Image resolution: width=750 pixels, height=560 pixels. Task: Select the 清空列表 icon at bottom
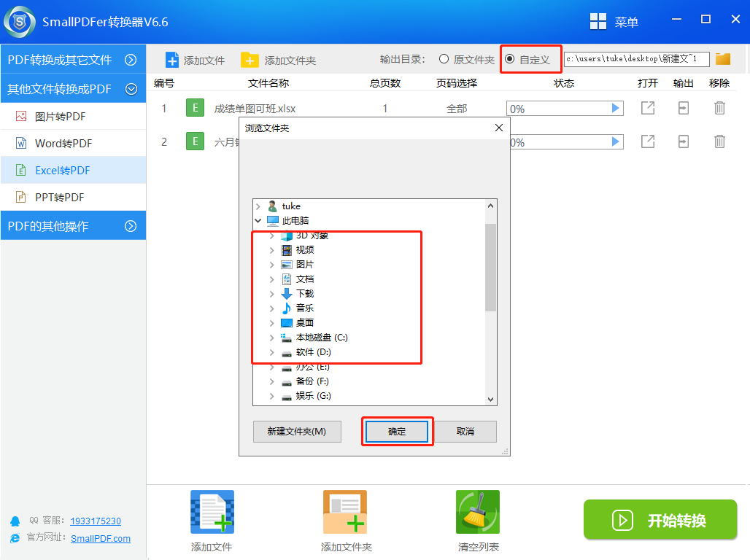click(x=477, y=511)
